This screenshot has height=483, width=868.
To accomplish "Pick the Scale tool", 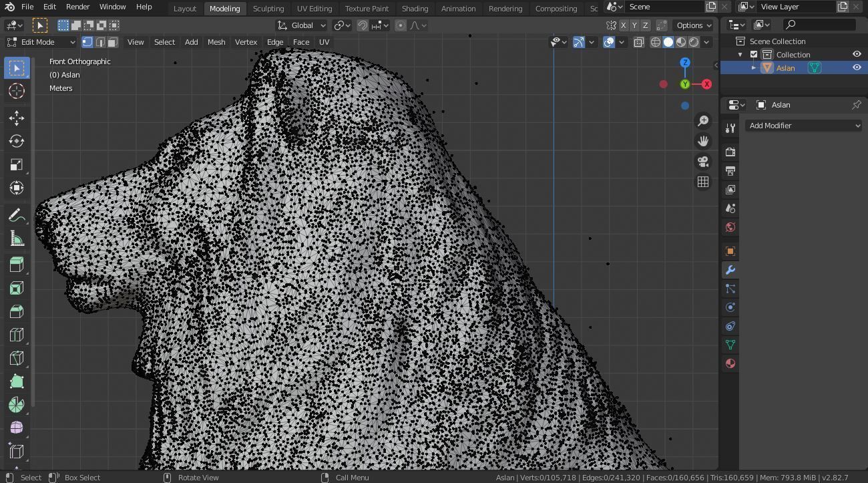I will coord(17,165).
